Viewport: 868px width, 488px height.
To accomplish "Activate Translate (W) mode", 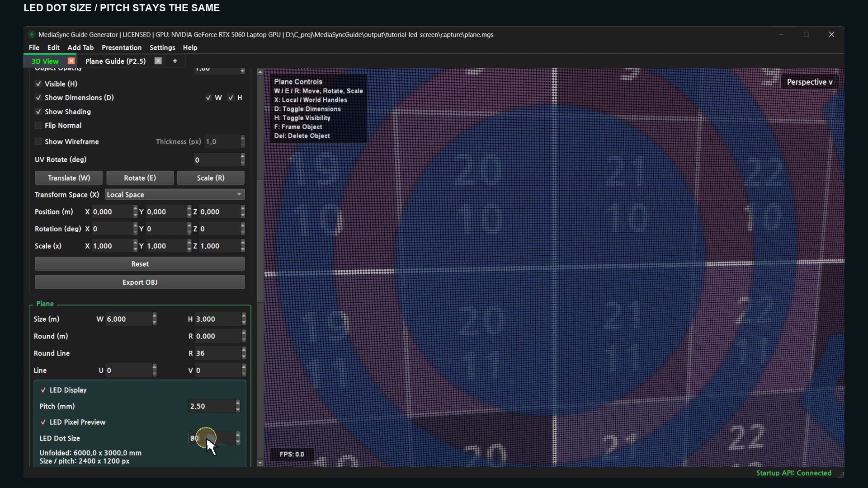I will (x=69, y=178).
